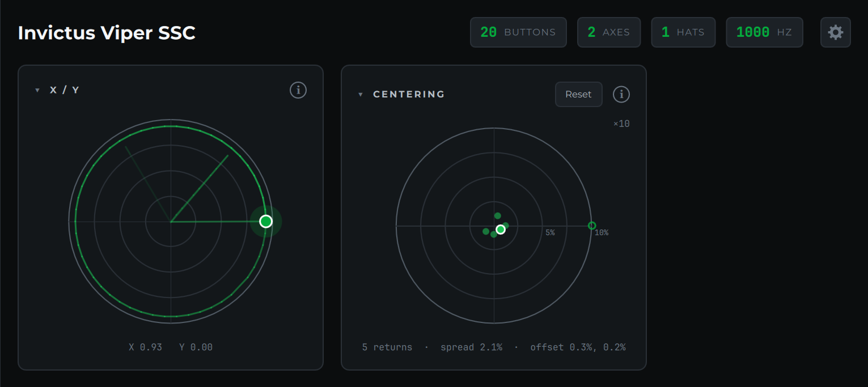Collapse the X / Y panel triangle

[x=37, y=90]
